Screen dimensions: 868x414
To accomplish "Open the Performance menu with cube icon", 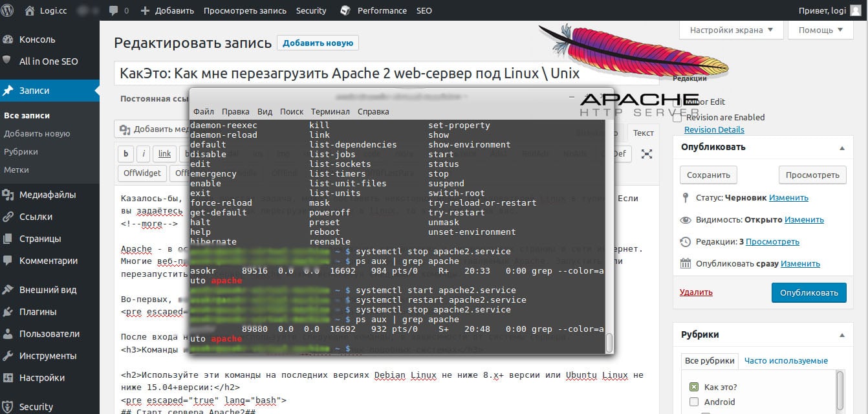I will 374,10.
